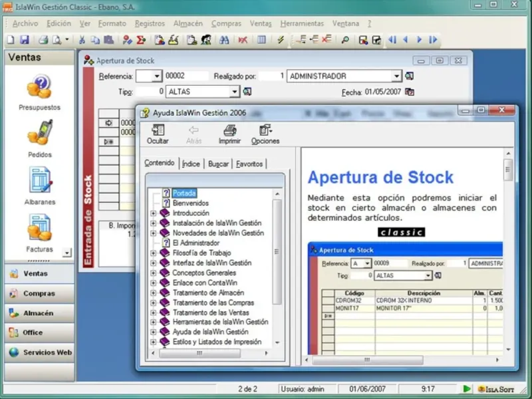
Task: Click the red X delete record icon
Action: (x=243, y=40)
